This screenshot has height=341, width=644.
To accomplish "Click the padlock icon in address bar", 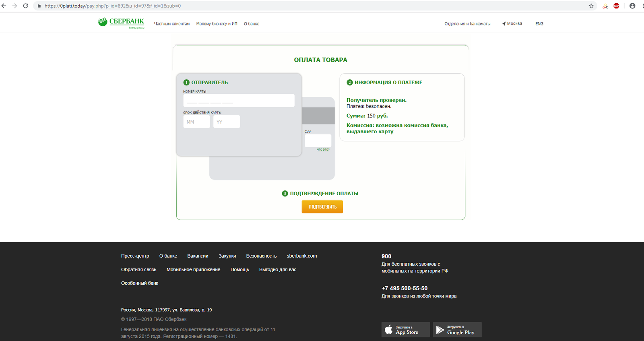I will pos(39,6).
